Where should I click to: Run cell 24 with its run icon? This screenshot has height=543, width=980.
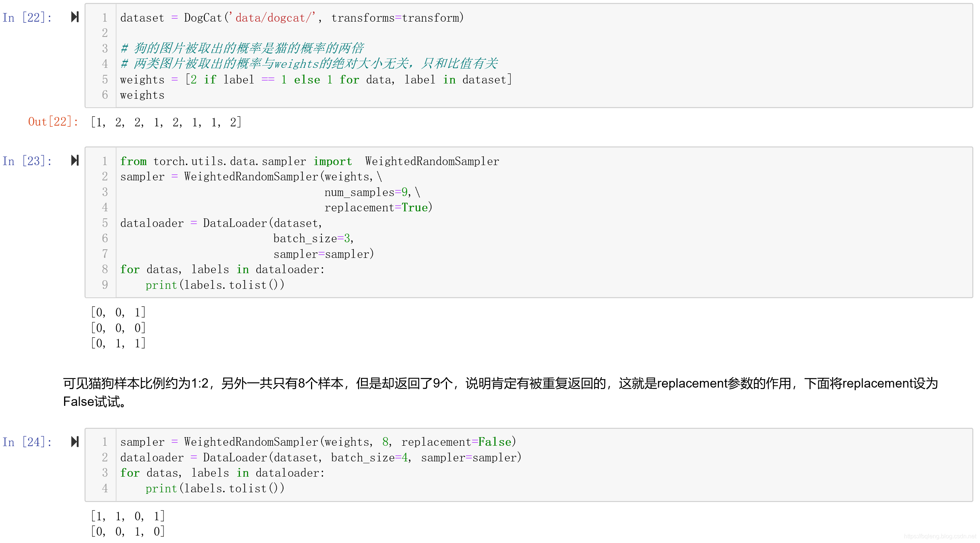click(75, 442)
